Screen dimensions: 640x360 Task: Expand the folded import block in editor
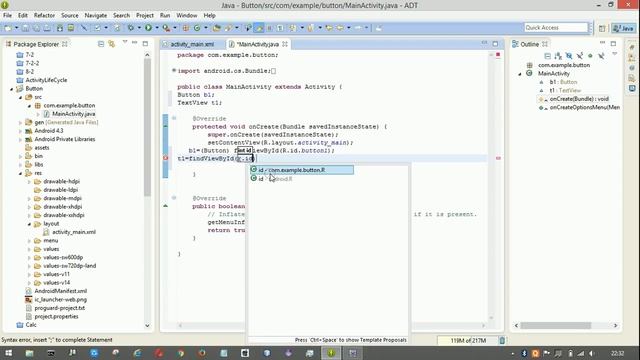(x=173, y=70)
